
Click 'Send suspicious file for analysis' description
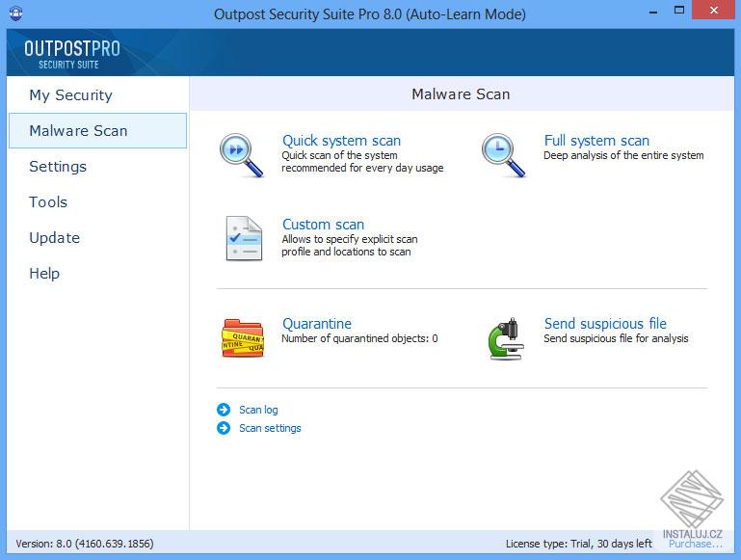click(x=616, y=338)
